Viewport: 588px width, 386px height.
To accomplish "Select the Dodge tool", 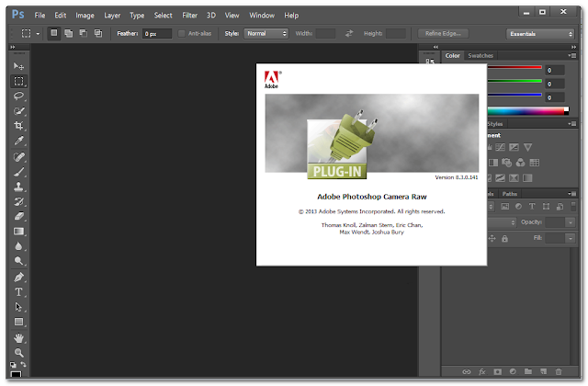I will [18, 261].
